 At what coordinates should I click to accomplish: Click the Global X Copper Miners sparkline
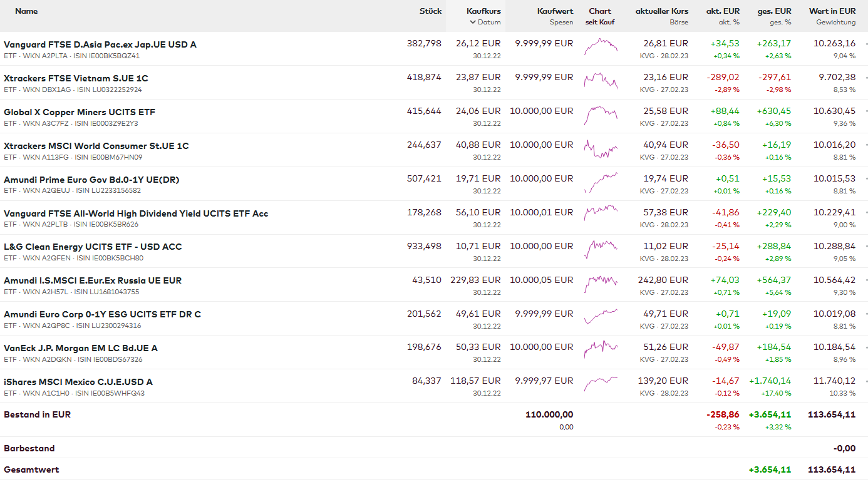pos(601,115)
